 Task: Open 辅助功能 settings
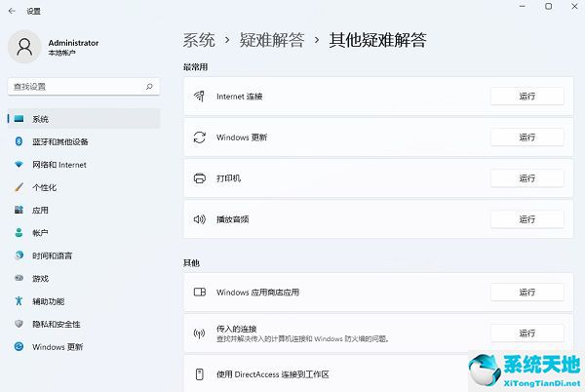(48, 301)
